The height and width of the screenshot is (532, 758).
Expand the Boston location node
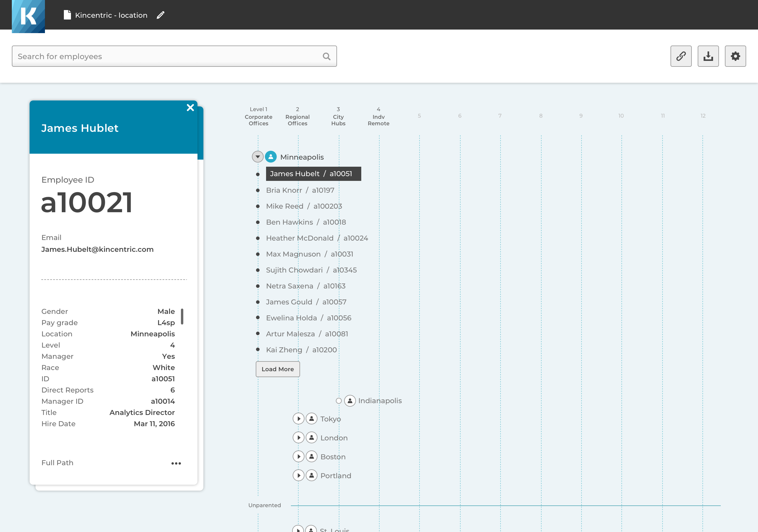(x=299, y=456)
